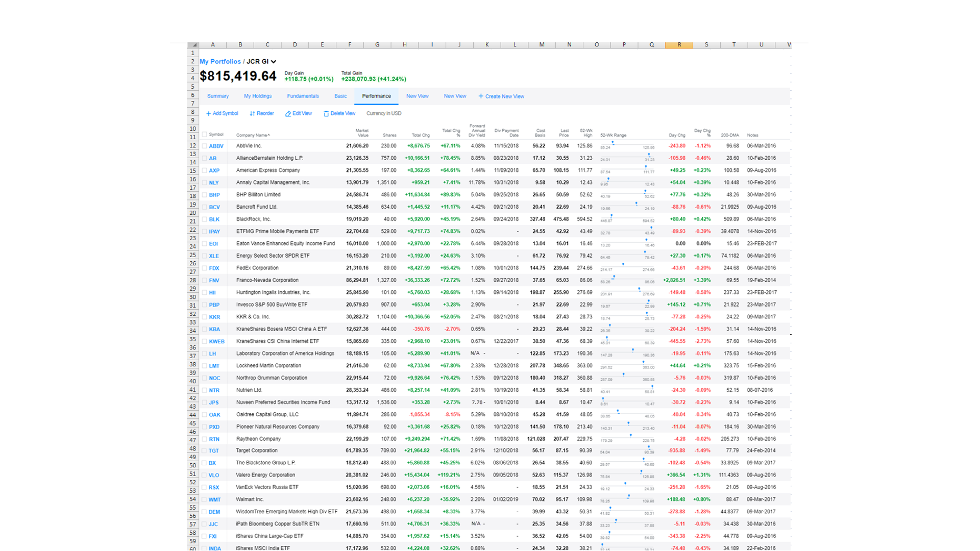Click company name BlackRock, Inc.
The image size is (980, 551).
pyautogui.click(x=253, y=219)
